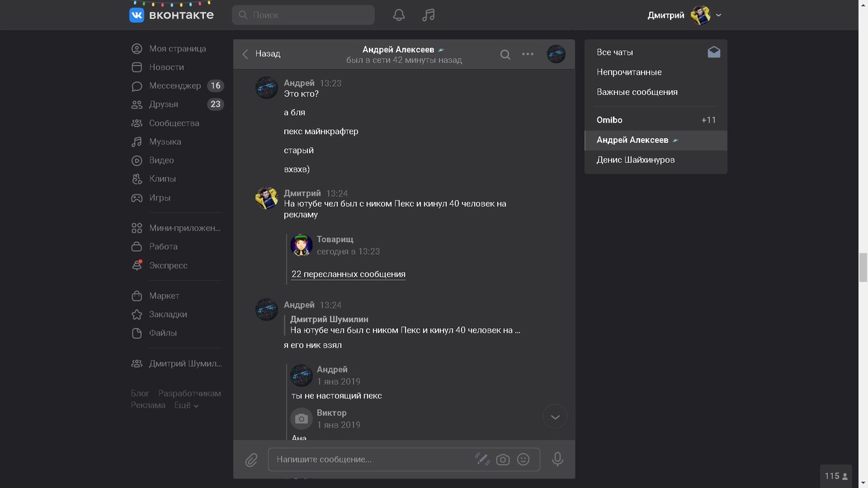
Task: Open the music player icon in header
Action: point(428,15)
